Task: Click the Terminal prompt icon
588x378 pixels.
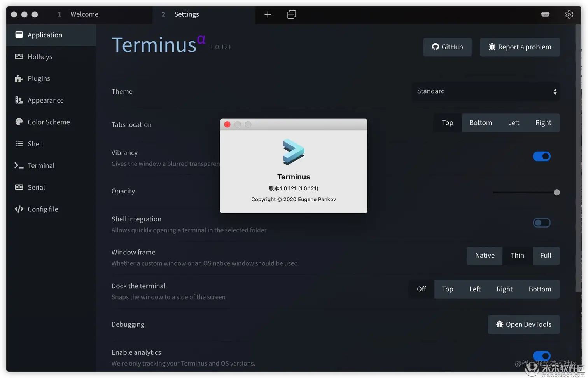Action: (x=19, y=165)
